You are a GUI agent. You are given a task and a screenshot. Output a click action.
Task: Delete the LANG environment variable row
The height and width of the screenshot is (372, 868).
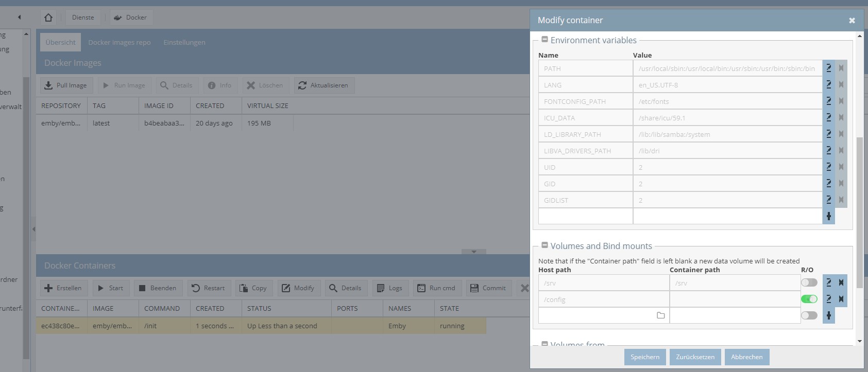click(841, 84)
